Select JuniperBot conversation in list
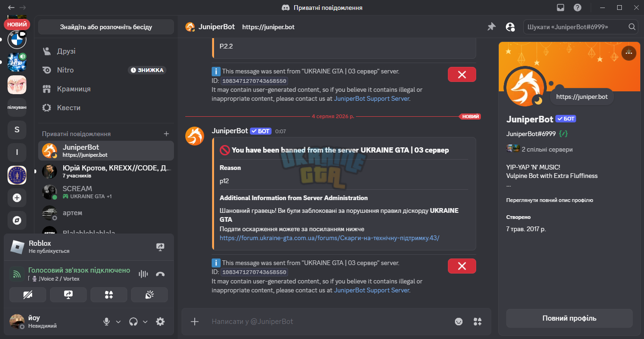 (x=106, y=151)
